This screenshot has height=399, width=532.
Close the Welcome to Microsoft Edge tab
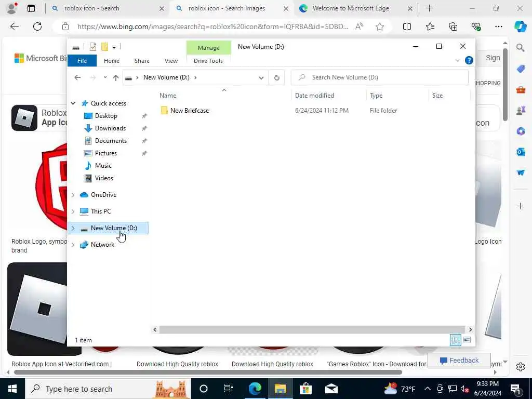tap(410, 8)
